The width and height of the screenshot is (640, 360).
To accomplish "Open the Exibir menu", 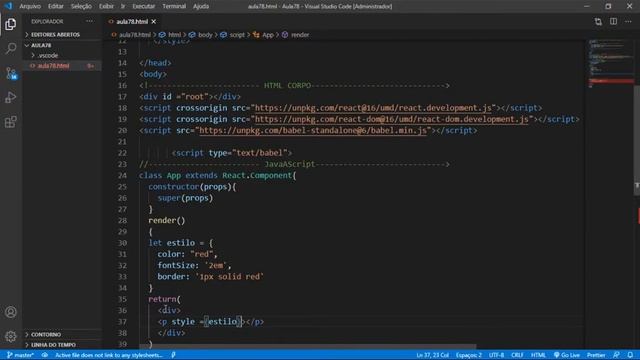I will [x=106, y=6].
